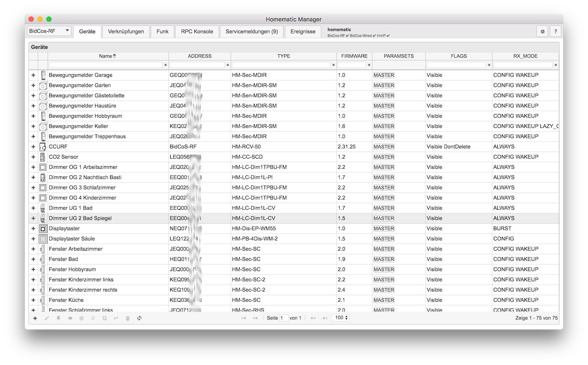The height and width of the screenshot is (365, 588).
Task: Click the Bewegungsmelder Gästetoilette device icon
Action: [43, 96]
